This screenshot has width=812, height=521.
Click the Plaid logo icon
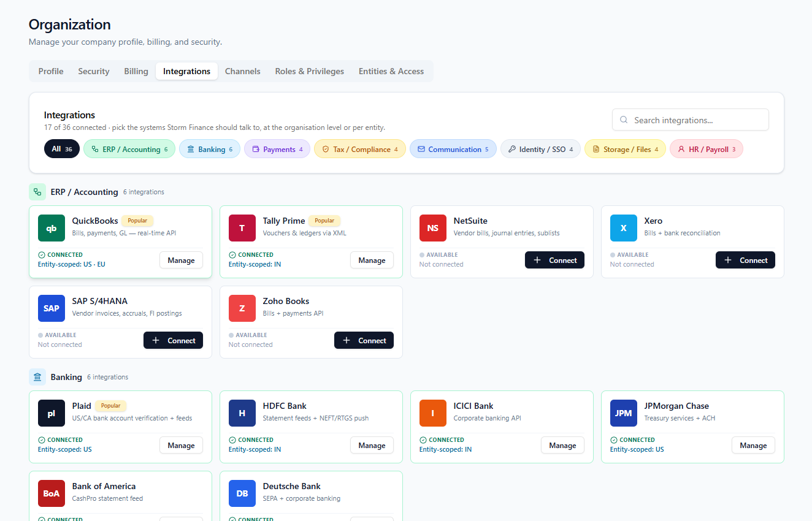pyautogui.click(x=52, y=413)
